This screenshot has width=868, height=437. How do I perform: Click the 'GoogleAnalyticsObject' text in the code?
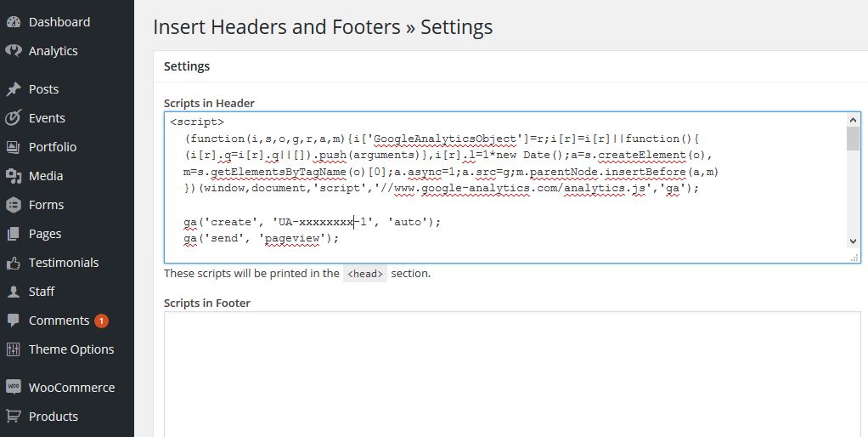point(445,139)
